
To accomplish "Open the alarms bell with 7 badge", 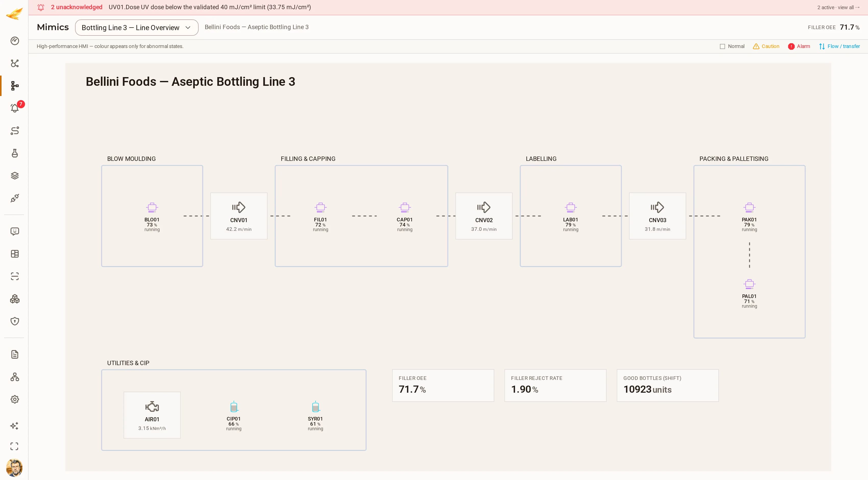I will (15, 108).
